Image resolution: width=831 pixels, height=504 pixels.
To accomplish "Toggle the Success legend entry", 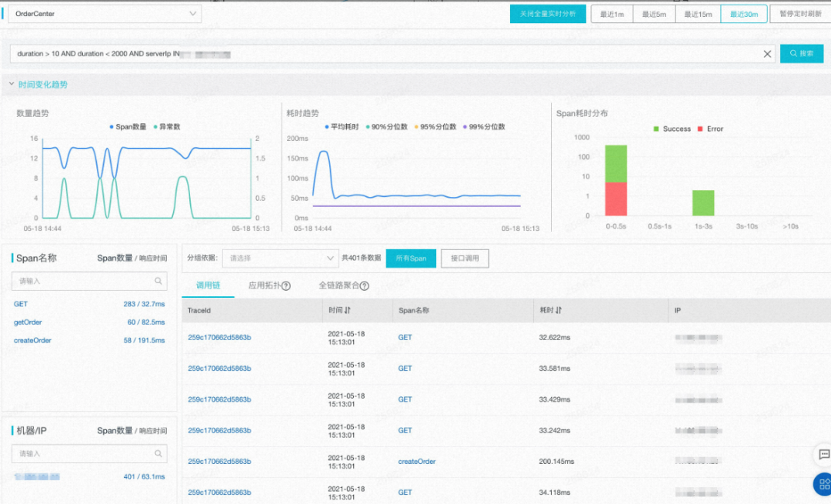I will click(x=672, y=129).
